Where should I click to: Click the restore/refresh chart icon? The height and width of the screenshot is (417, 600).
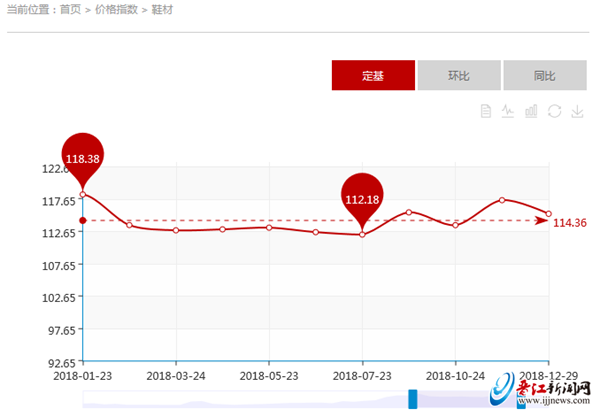tap(554, 111)
